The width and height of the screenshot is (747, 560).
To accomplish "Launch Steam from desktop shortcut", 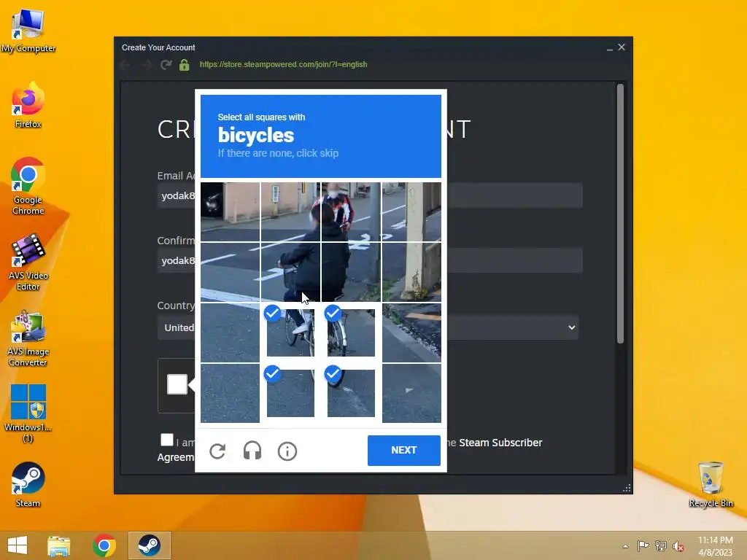I will tap(28, 485).
